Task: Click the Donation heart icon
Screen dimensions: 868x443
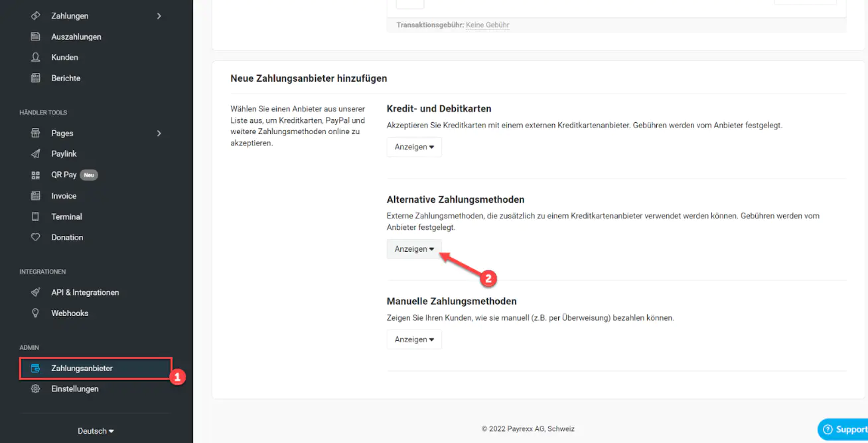Action: click(36, 237)
